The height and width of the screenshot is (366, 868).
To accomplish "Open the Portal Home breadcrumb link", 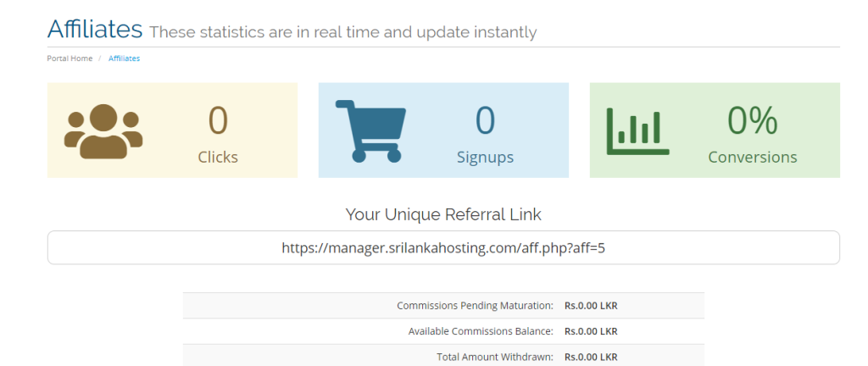I will tap(70, 58).
